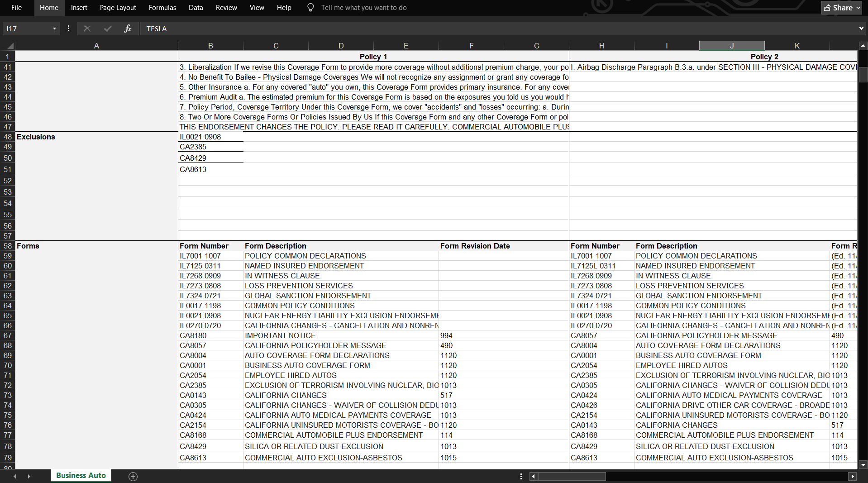This screenshot has width=868, height=483.
Task: Select the Premium Audit text cell
Action: pyautogui.click(x=373, y=97)
